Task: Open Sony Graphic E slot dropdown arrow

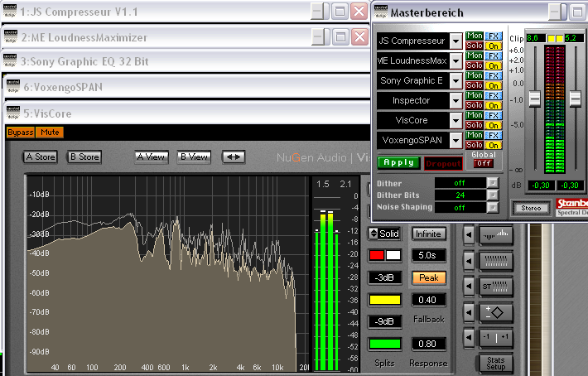Action: (456, 80)
